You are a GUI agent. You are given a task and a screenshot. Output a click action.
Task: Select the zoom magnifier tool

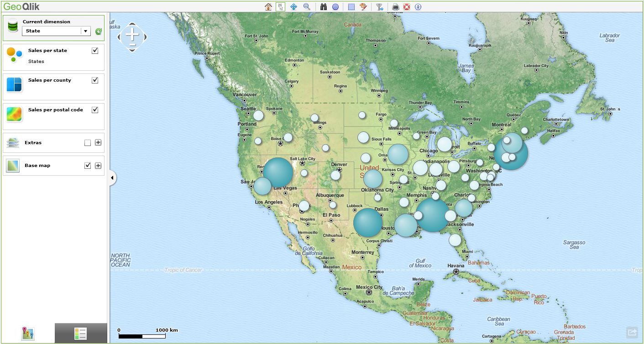pos(307,6)
